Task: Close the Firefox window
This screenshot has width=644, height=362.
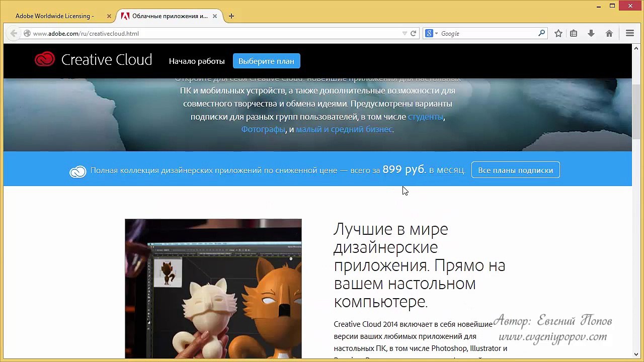Action: 630,6
